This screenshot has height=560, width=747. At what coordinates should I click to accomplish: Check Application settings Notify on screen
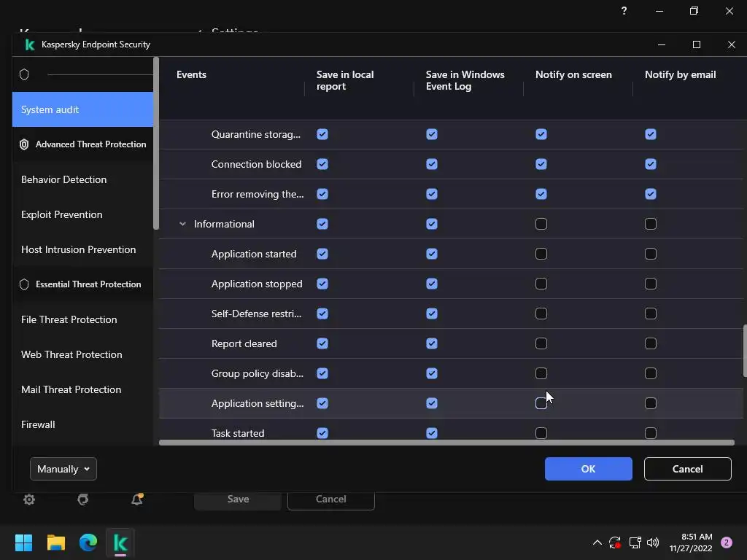point(541,403)
